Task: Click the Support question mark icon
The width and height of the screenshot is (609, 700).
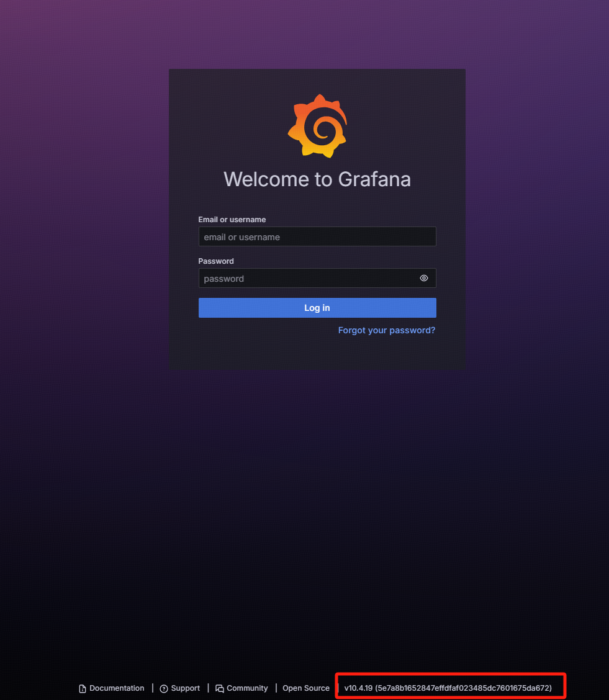Action: (164, 689)
